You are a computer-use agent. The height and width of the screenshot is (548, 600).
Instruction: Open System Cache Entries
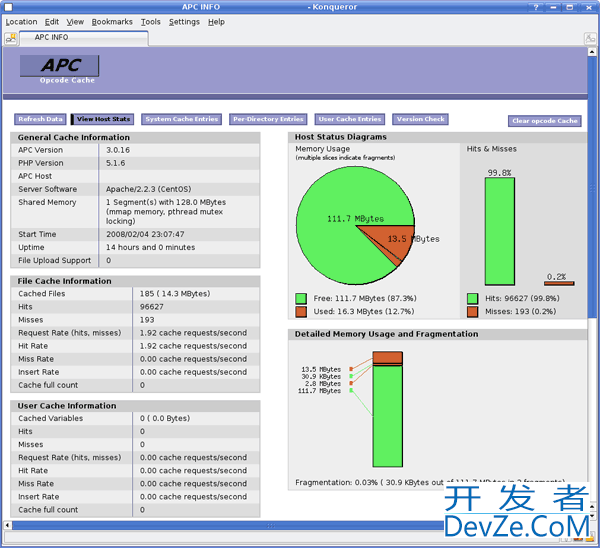pos(182,119)
